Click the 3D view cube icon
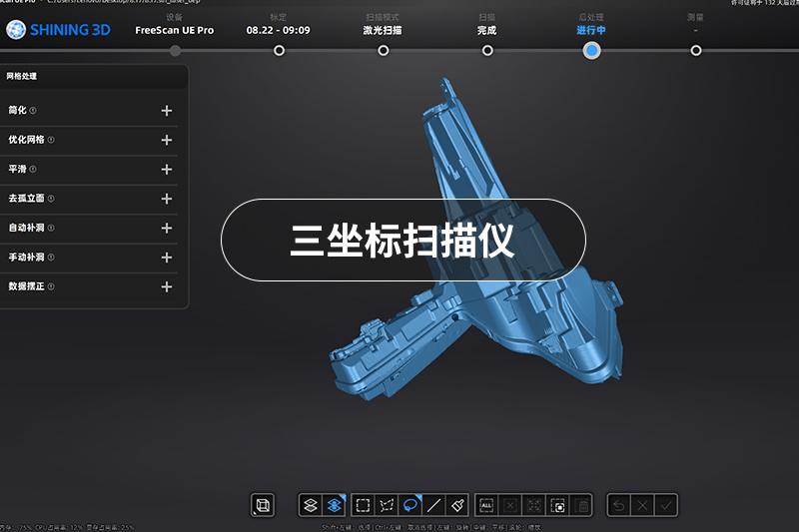799x532 pixels. click(x=263, y=505)
